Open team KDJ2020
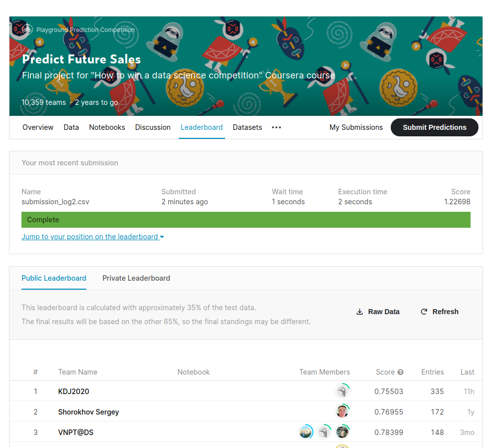The width and height of the screenshot is (497, 448). pos(73,391)
